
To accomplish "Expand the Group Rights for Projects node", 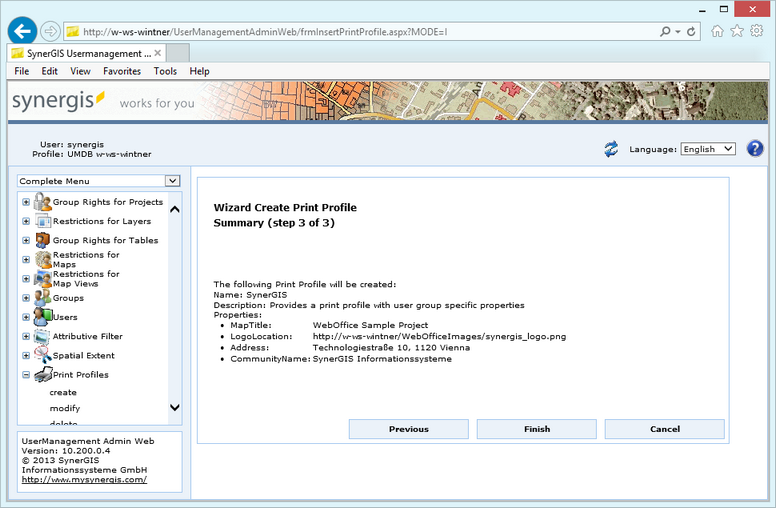I will coord(26,202).
